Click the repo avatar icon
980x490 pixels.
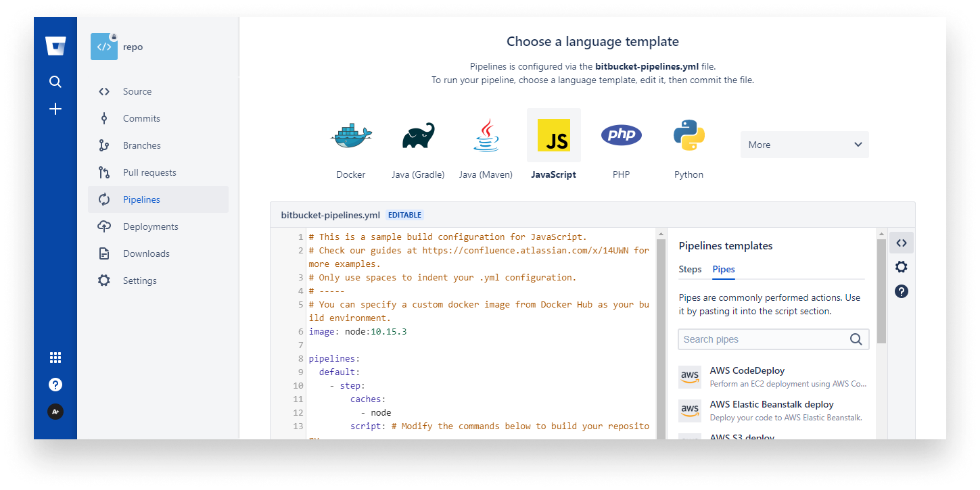pos(104,47)
